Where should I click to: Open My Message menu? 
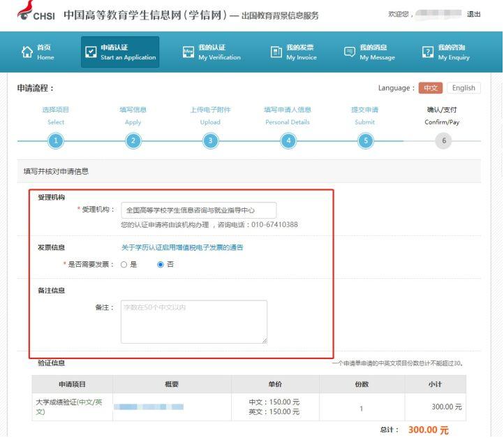[369, 52]
